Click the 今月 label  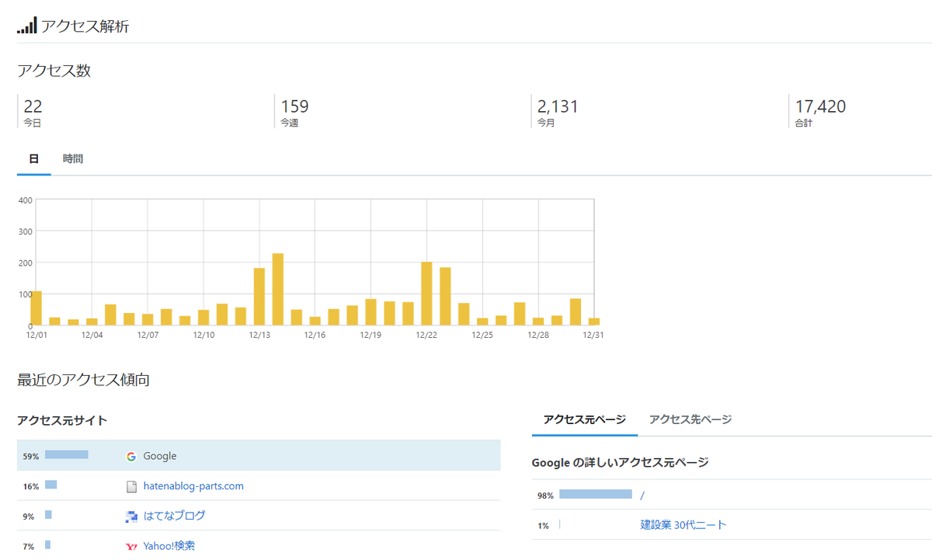[546, 123]
